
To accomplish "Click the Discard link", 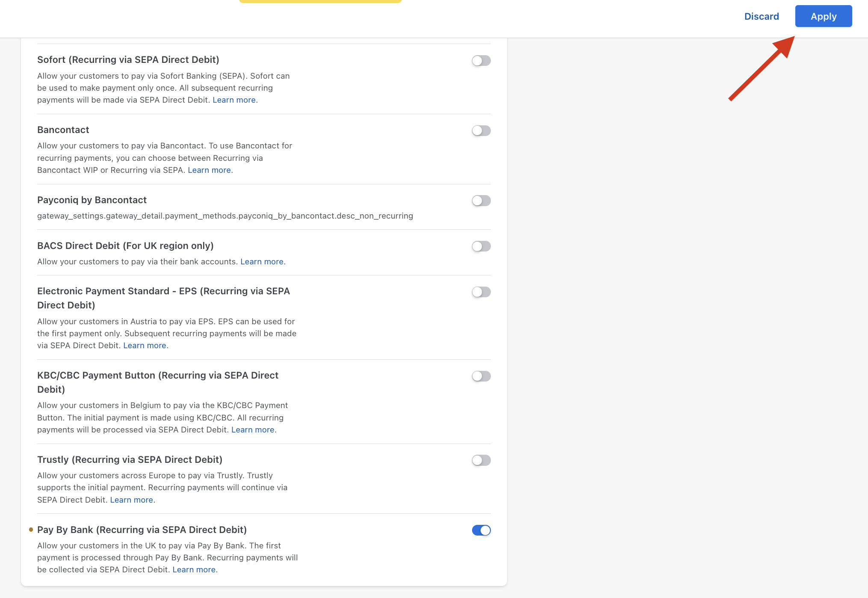I will point(761,16).
